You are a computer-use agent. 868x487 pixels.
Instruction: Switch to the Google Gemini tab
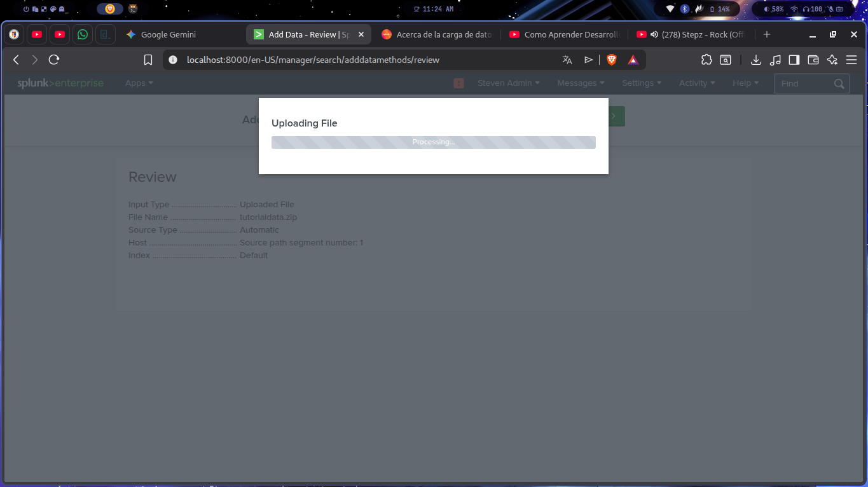(168, 34)
